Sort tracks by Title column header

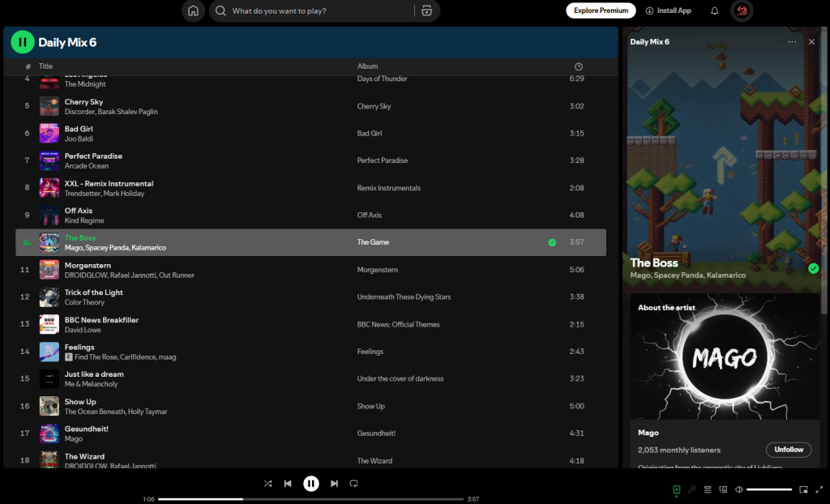pos(45,66)
